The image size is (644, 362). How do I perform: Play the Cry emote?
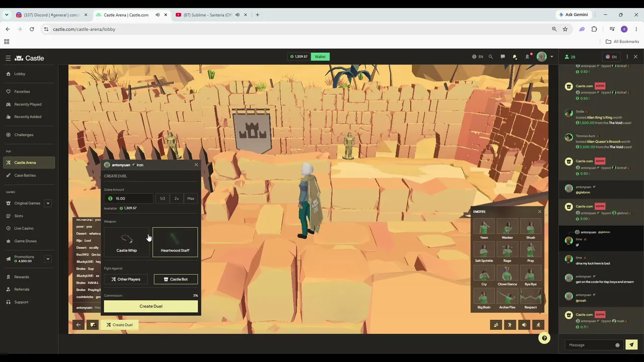pos(484,276)
